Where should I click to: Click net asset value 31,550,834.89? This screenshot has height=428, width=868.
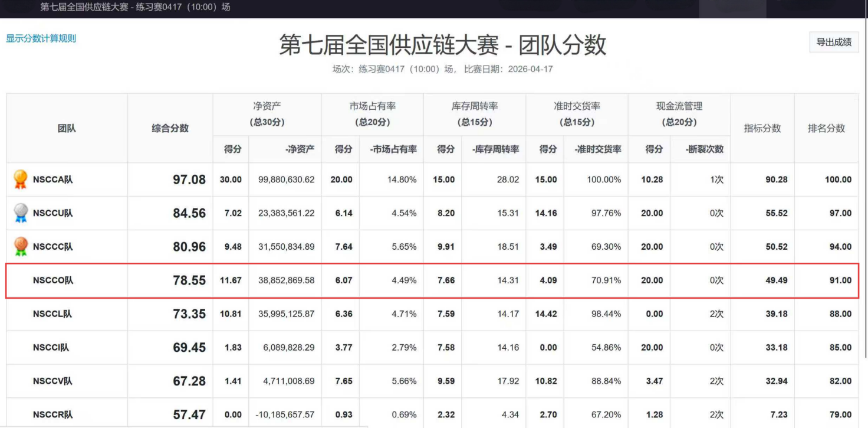coord(287,247)
